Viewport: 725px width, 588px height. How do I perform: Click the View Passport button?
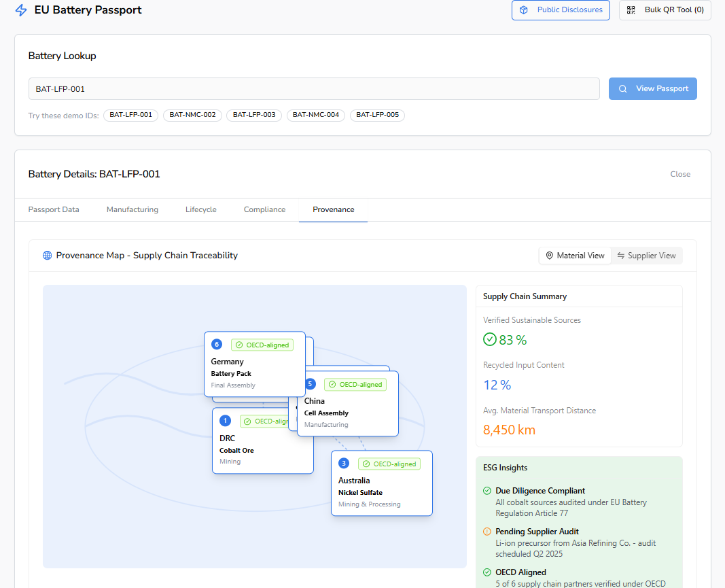click(x=652, y=89)
